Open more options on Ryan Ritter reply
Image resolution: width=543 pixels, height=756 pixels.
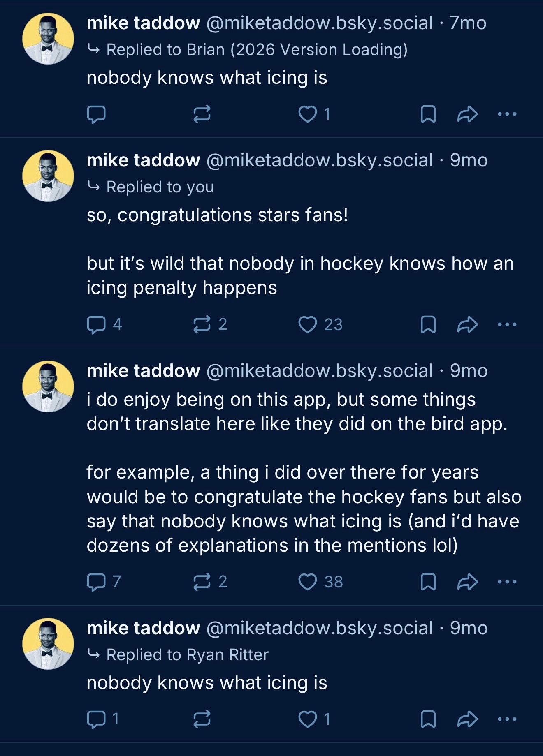[507, 719]
